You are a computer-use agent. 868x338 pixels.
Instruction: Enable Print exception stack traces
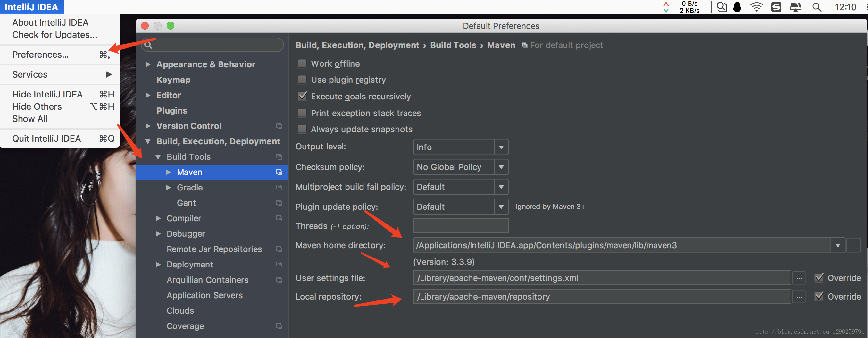pos(302,113)
